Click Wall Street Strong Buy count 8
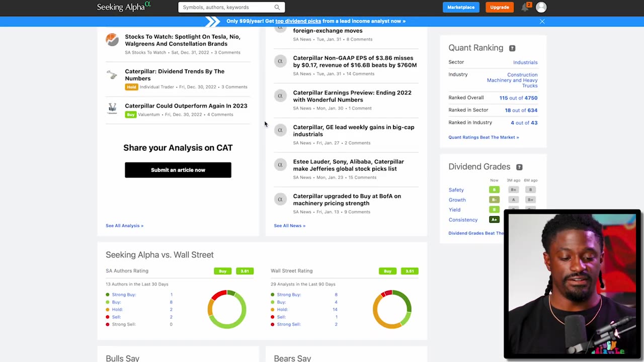The width and height of the screenshot is (644, 362). click(x=336, y=295)
